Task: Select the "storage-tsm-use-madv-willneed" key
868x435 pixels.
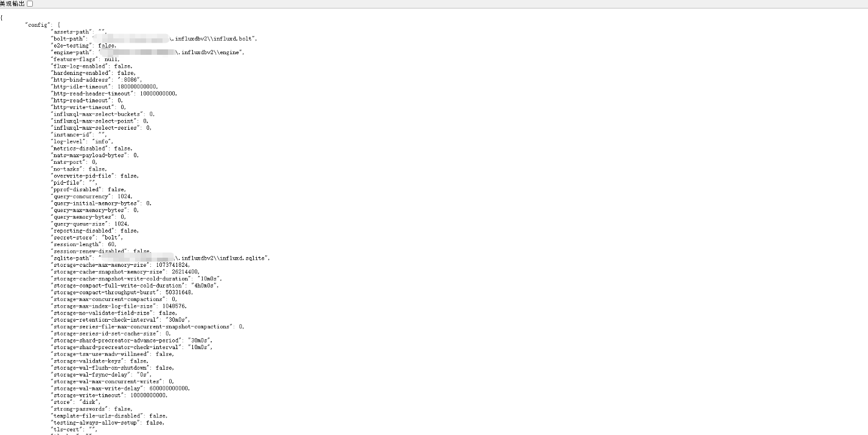Action: point(100,354)
